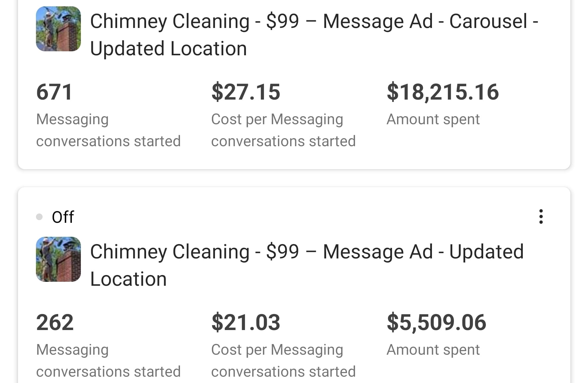Select the $21.03 cost value
Viewport: 588px width, 383px height.
click(x=246, y=322)
